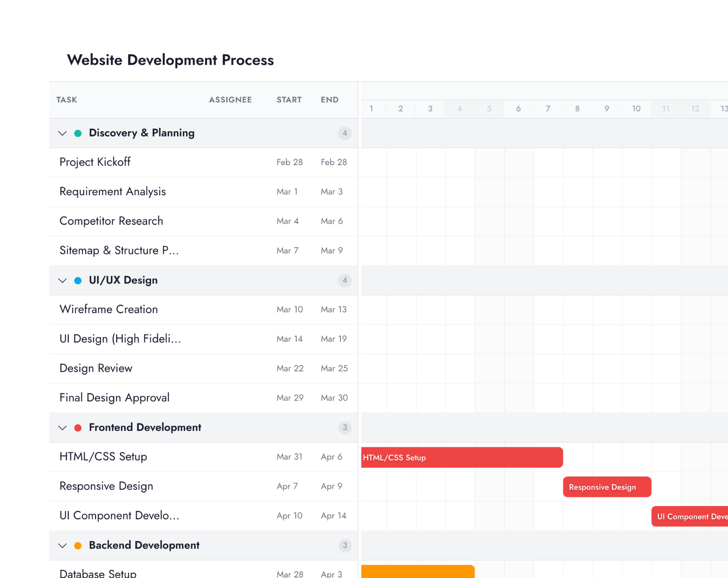The width and height of the screenshot is (728, 578).
Task: Open the Wireframe Creation task
Action: (109, 309)
